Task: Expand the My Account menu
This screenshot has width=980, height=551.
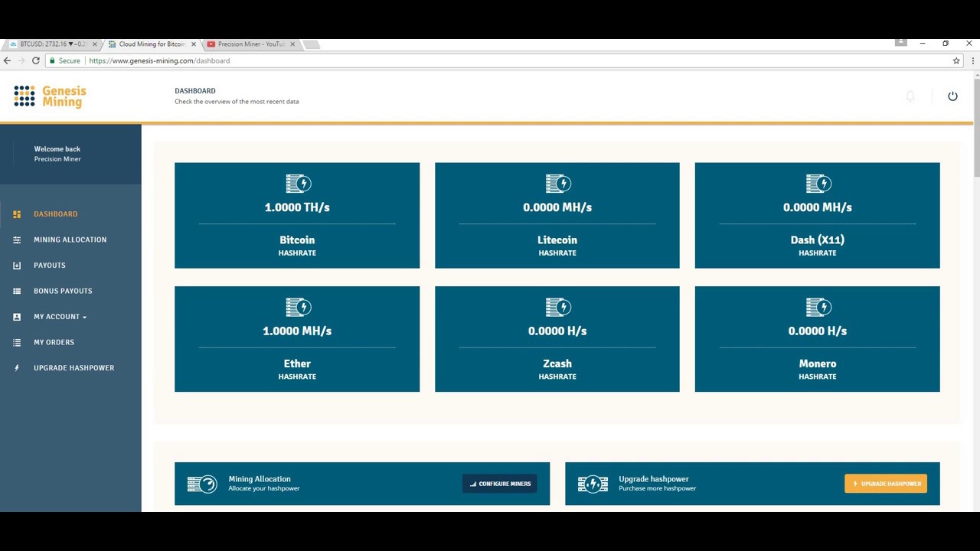Action: [x=60, y=317]
